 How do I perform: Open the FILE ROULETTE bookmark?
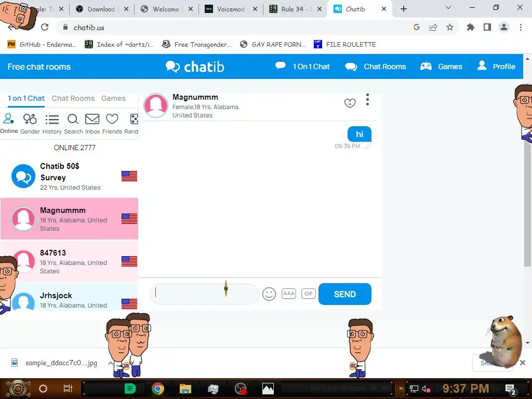(345, 45)
